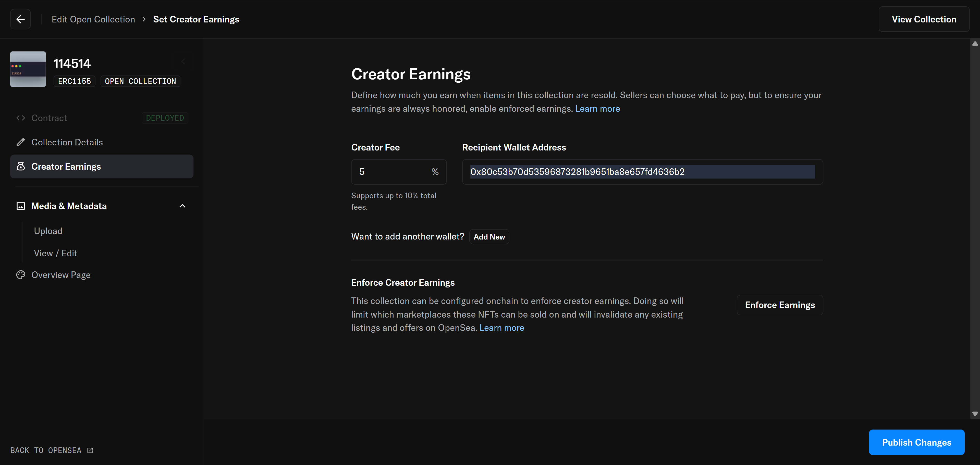Click the back arrow icon
The width and height of the screenshot is (980, 465).
point(20,19)
